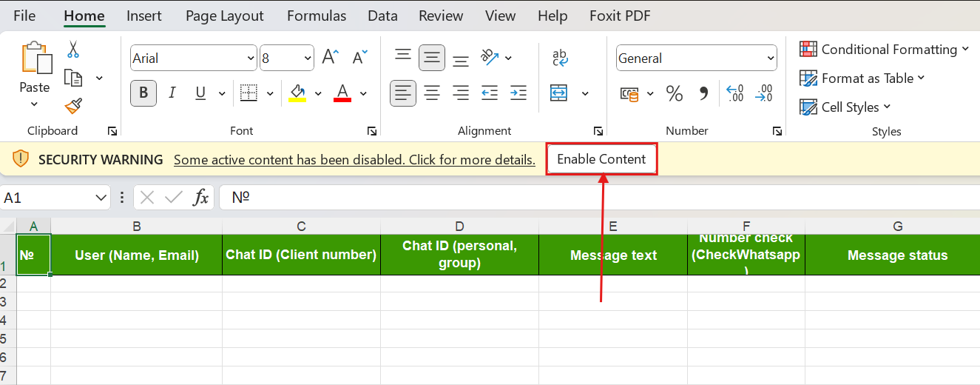Toggle Italic formatting button
This screenshot has width=980, height=385.
[172, 93]
